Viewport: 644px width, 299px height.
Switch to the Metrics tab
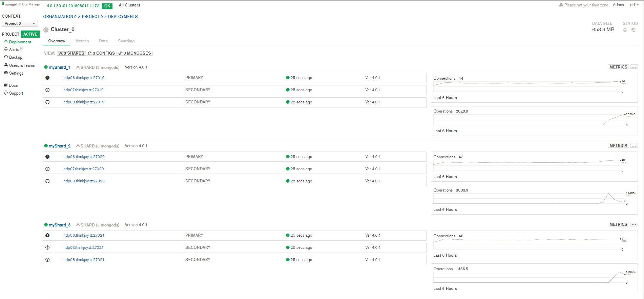82,41
